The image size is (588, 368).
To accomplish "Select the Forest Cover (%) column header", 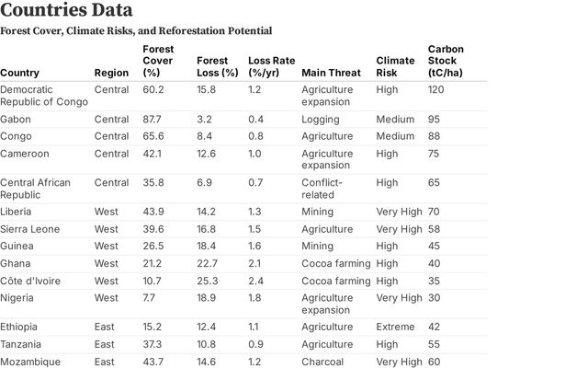I will tap(158, 61).
